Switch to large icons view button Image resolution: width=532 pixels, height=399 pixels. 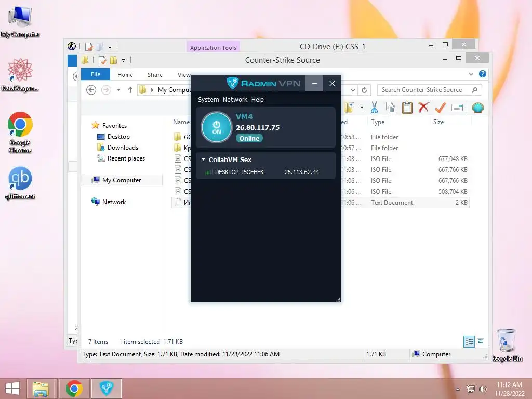pos(481,341)
